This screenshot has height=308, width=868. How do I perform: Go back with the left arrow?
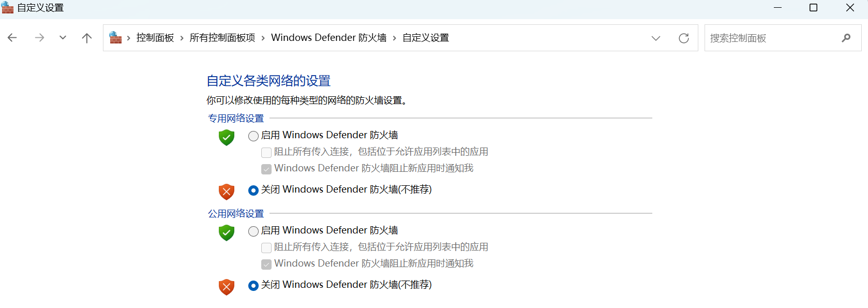[12, 38]
